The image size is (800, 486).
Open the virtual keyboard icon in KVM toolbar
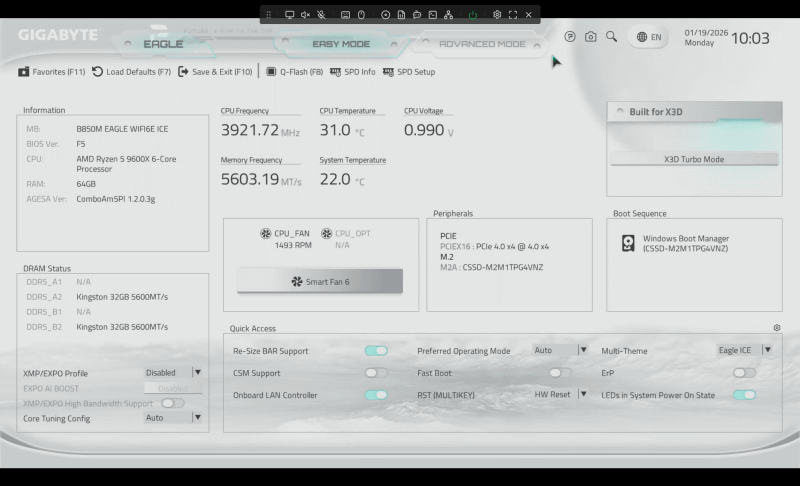(345, 15)
